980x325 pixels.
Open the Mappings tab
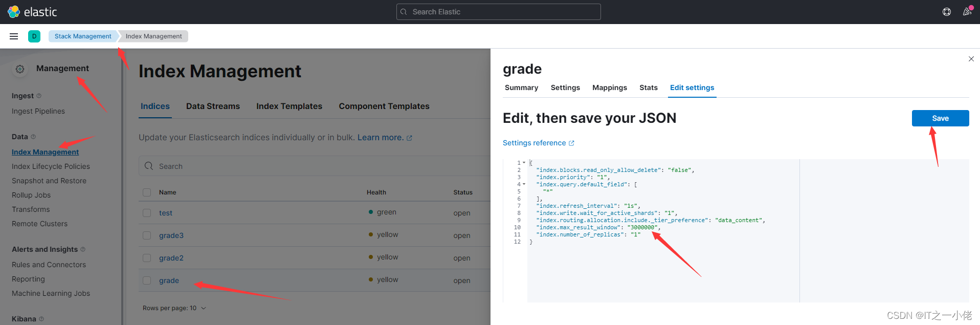[610, 88]
